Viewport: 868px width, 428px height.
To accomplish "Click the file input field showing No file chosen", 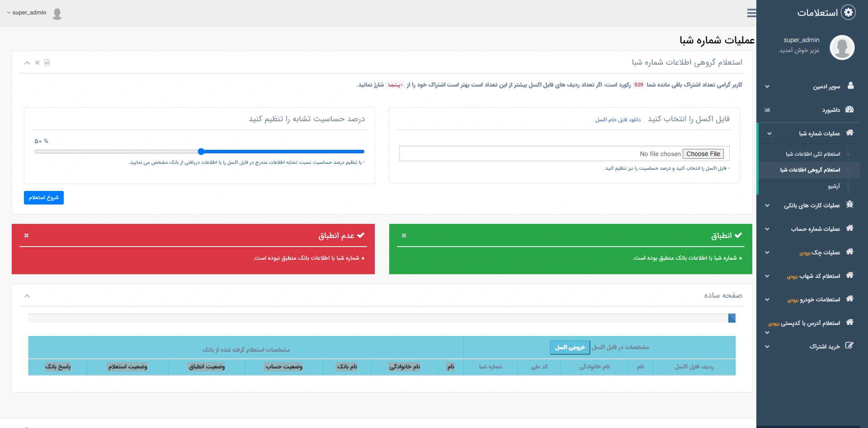I will click(564, 153).
